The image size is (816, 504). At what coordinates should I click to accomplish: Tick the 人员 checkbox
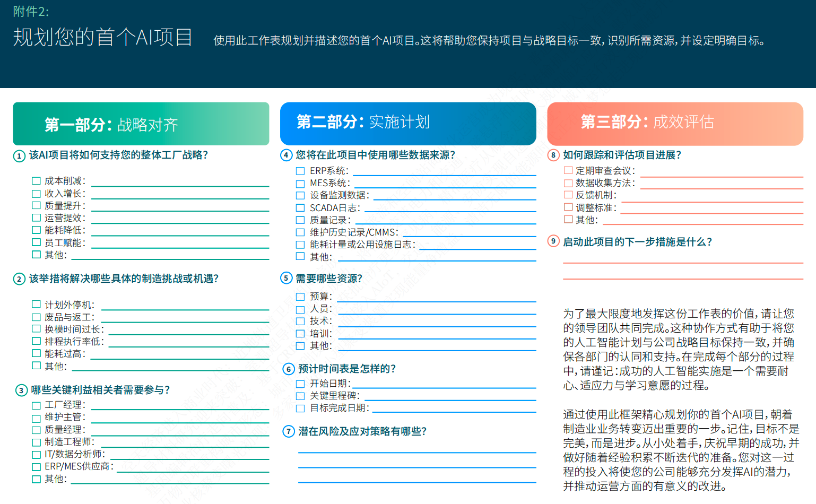click(x=300, y=309)
